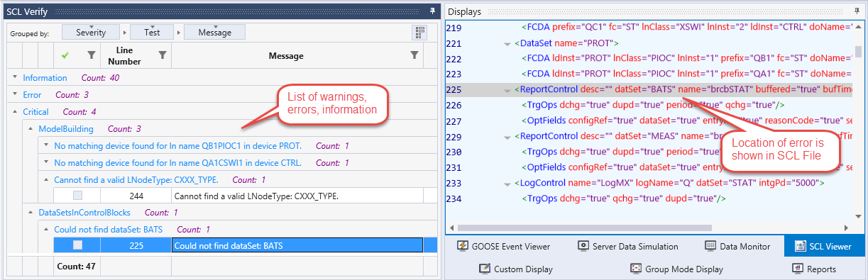Image resolution: width=868 pixels, height=280 pixels.
Task: Click the Message grouping button
Action: (x=214, y=33)
